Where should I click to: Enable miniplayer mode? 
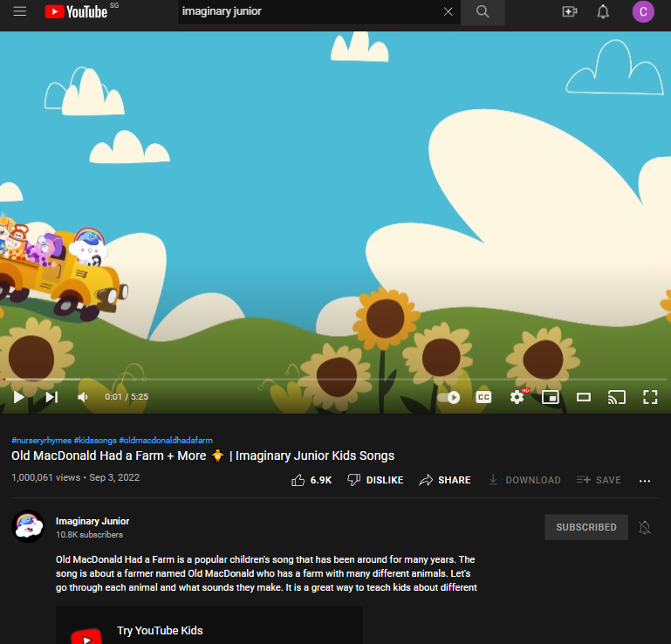click(x=551, y=398)
